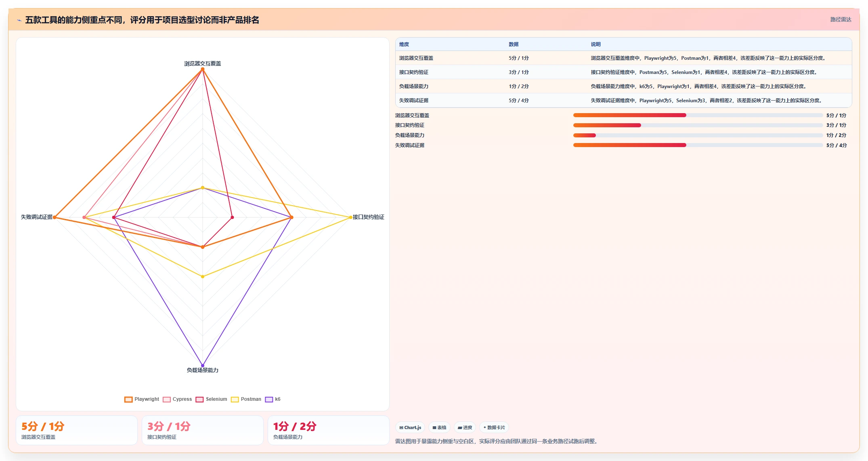Click the radar axis label 浏览器交互覆盖
The width and height of the screenshot is (868, 461).
pyautogui.click(x=203, y=63)
